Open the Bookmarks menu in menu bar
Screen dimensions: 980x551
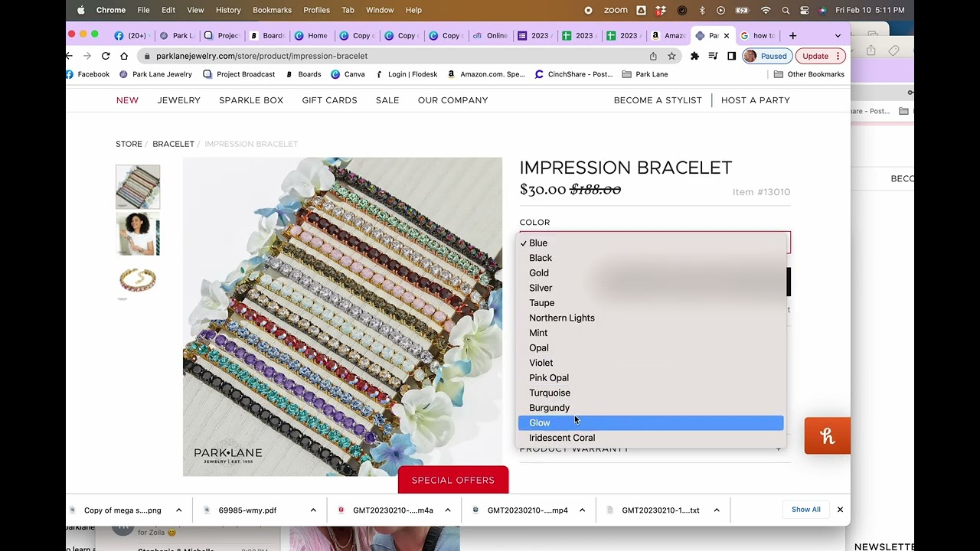tap(272, 10)
